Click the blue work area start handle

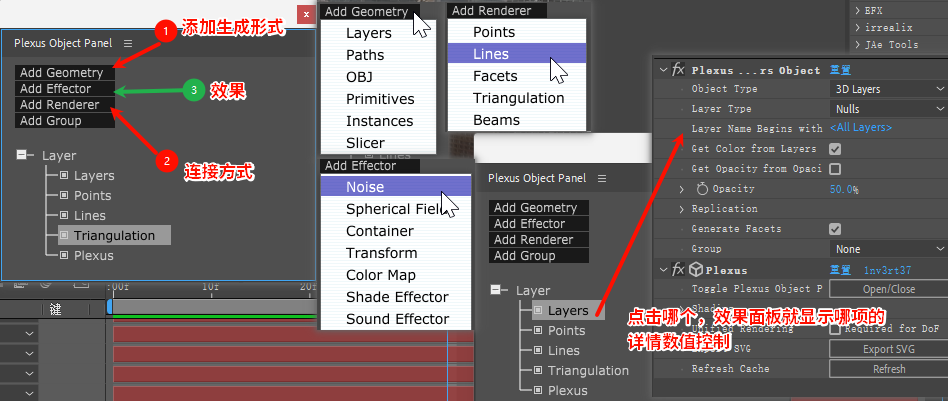[x=109, y=307]
